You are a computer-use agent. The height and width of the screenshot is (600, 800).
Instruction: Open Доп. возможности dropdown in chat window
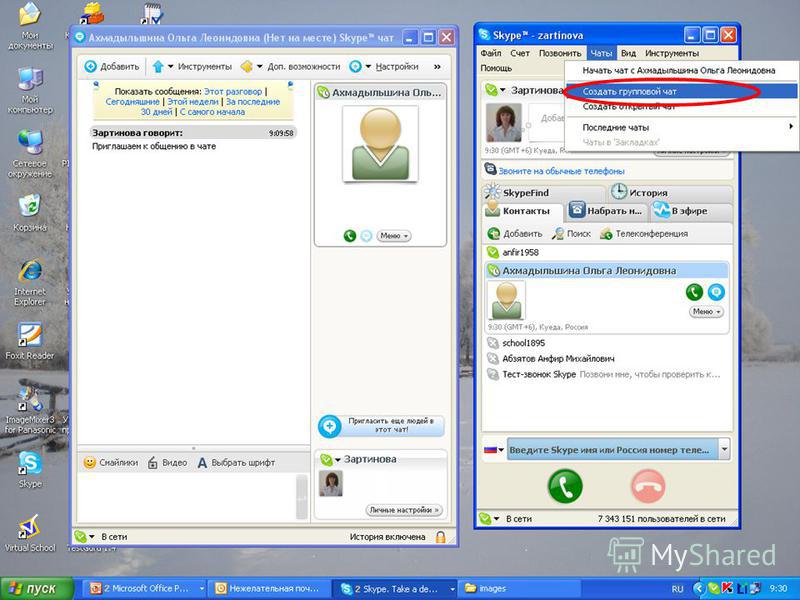click(x=290, y=67)
